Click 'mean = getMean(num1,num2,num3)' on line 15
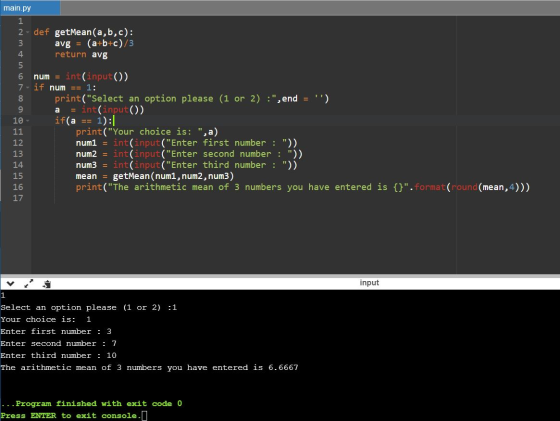Image resolution: width=560 pixels, height=421 pixels. coord(155,176)
